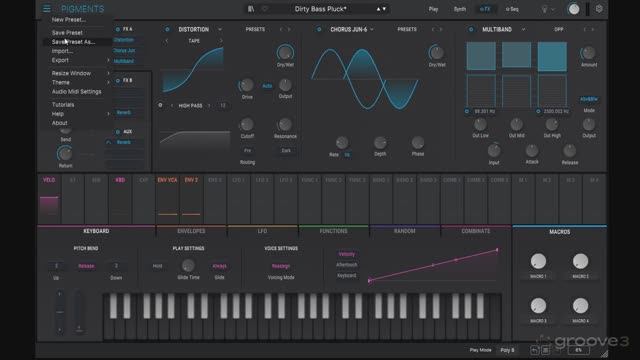The width and height of the screenshot is (640, 360).
Task: Select the VELO modulation source slot
Action: 49,198
